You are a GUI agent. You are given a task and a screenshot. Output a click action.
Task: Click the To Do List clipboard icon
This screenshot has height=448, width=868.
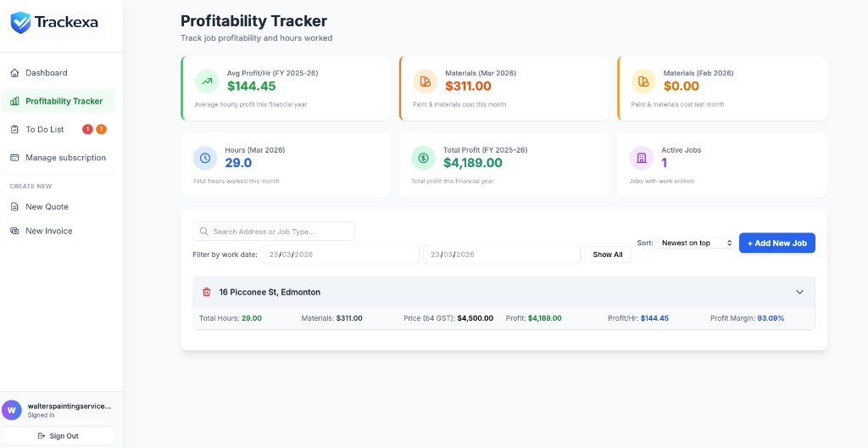coord(15,129)
